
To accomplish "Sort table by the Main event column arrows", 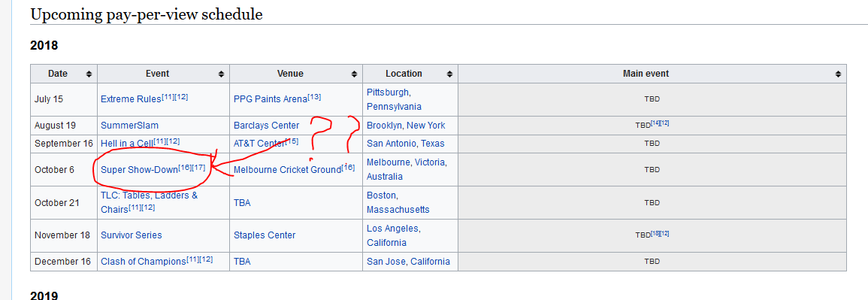I will tap(838, 74).
